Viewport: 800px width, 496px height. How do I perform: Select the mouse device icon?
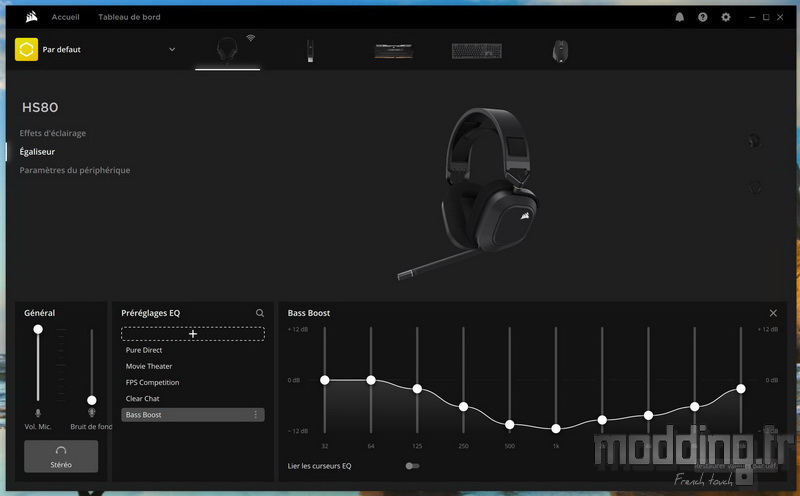coord(560,51)
